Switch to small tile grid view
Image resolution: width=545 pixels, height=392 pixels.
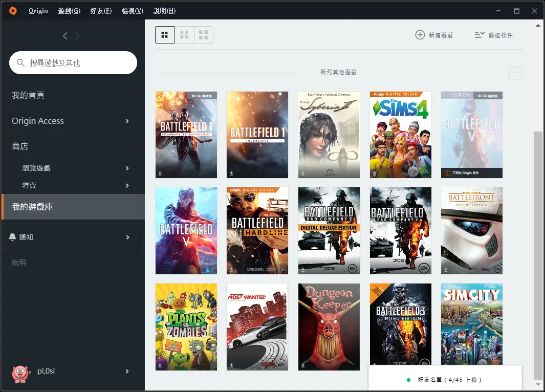coord(165,35)
